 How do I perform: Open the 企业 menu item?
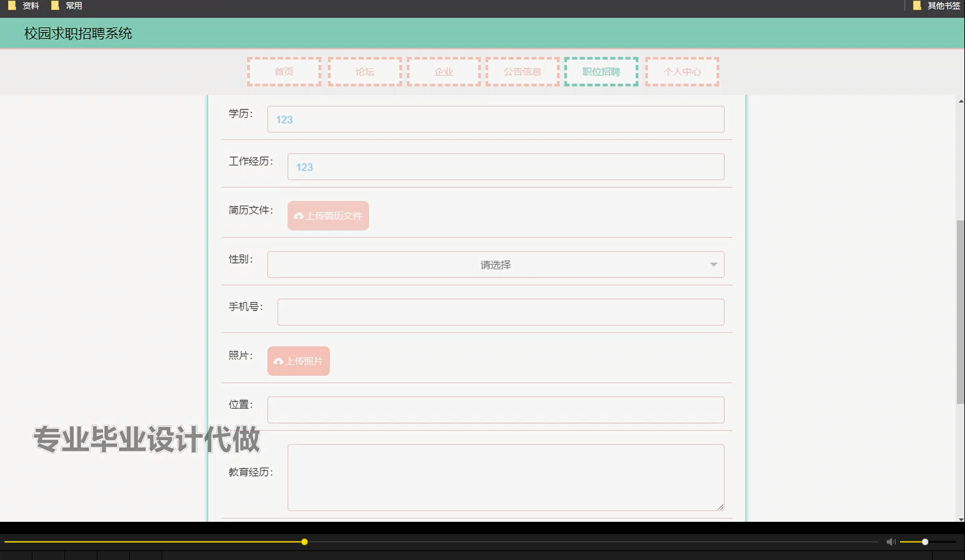pyautogui.click(x=443, y=71)
